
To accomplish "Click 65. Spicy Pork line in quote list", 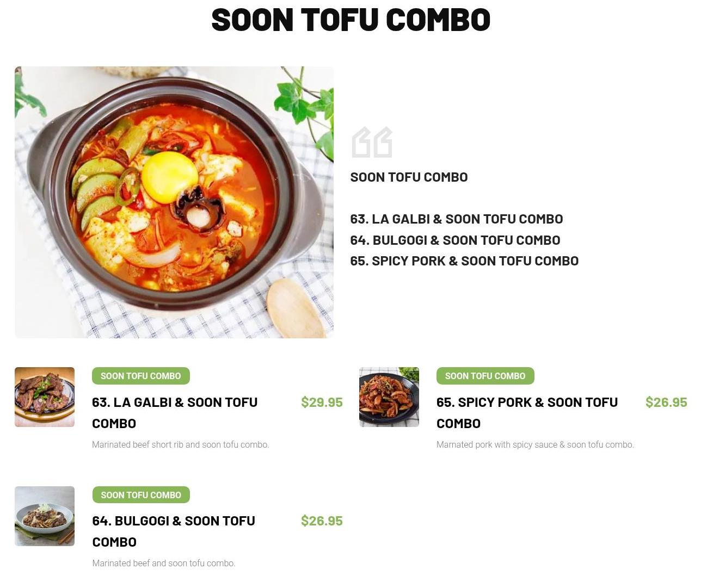I will click(x=464, y=261).
